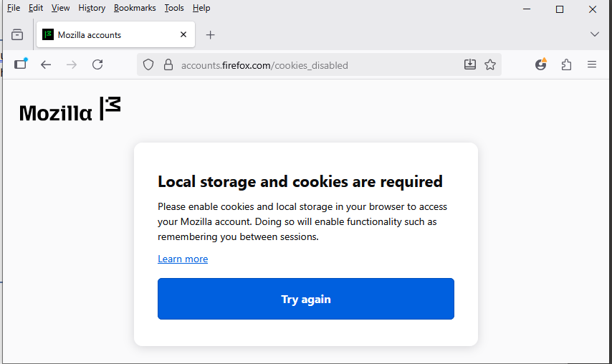Go back with the left arrow
Screen dimensions: 612x364
tap(46, 64)
